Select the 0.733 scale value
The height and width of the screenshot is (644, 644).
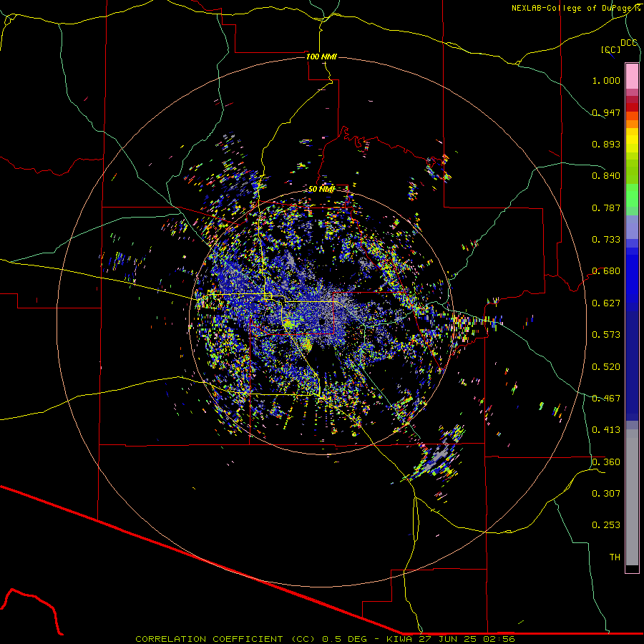click(606, 240)
